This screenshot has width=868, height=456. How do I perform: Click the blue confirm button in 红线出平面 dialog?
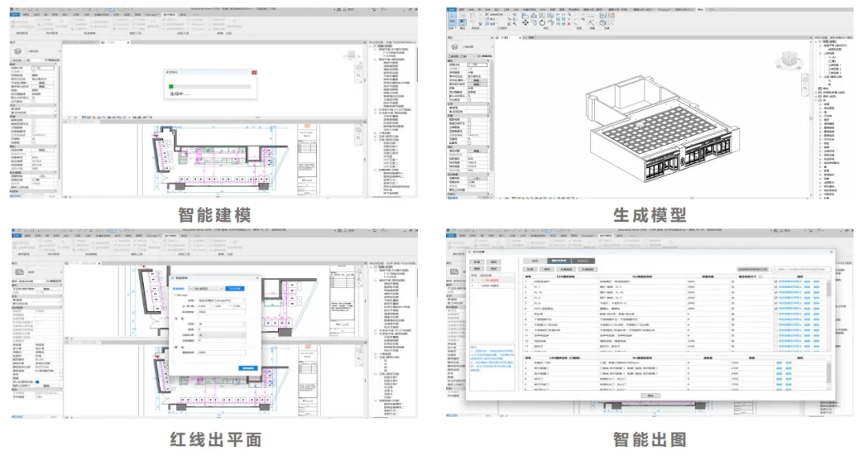coord(248,368)
